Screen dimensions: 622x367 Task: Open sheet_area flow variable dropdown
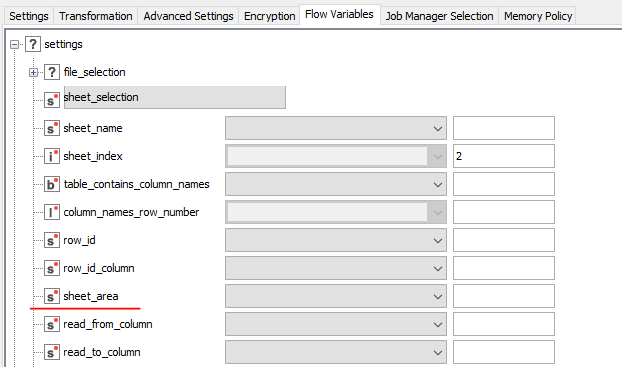pos(336,296)
